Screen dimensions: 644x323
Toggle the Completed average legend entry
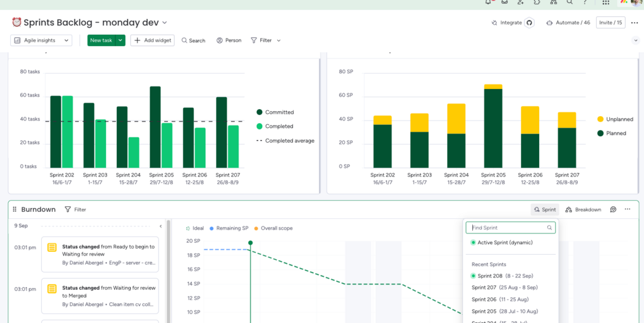pos(285,141)
